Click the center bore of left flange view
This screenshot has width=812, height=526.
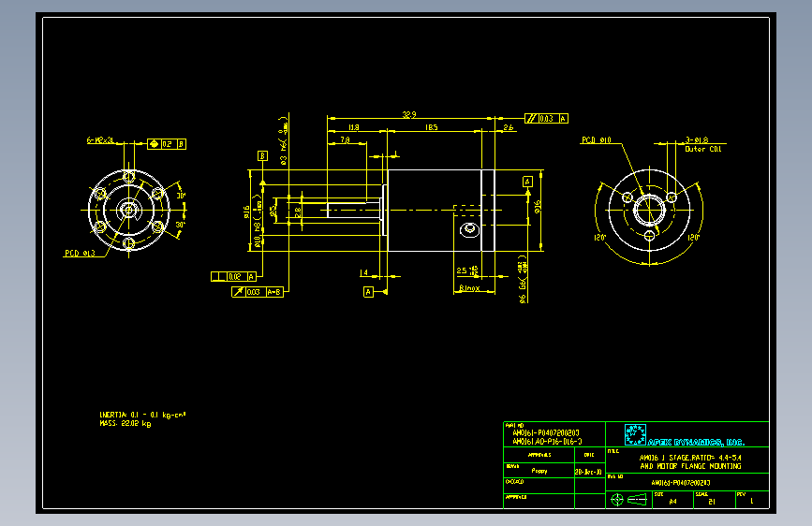128,210
